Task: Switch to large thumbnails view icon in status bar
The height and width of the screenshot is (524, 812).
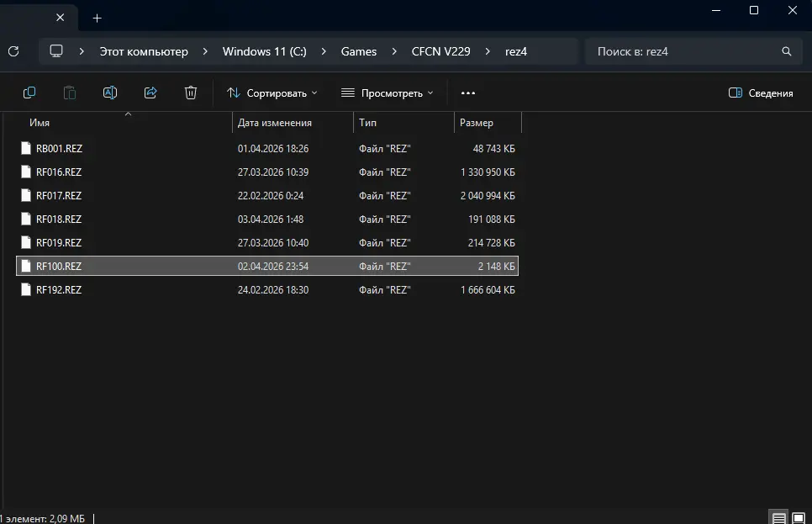Action: point(799,518)
